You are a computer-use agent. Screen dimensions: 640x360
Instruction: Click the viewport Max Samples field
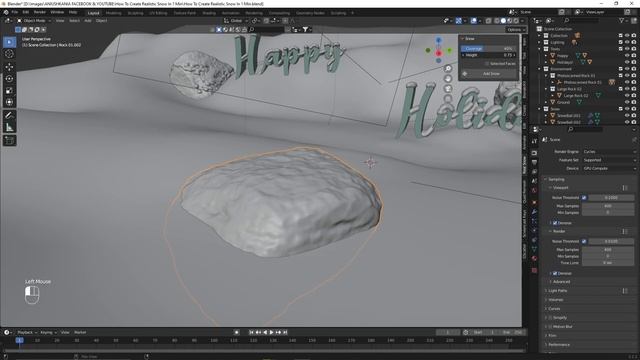(608, 206)
